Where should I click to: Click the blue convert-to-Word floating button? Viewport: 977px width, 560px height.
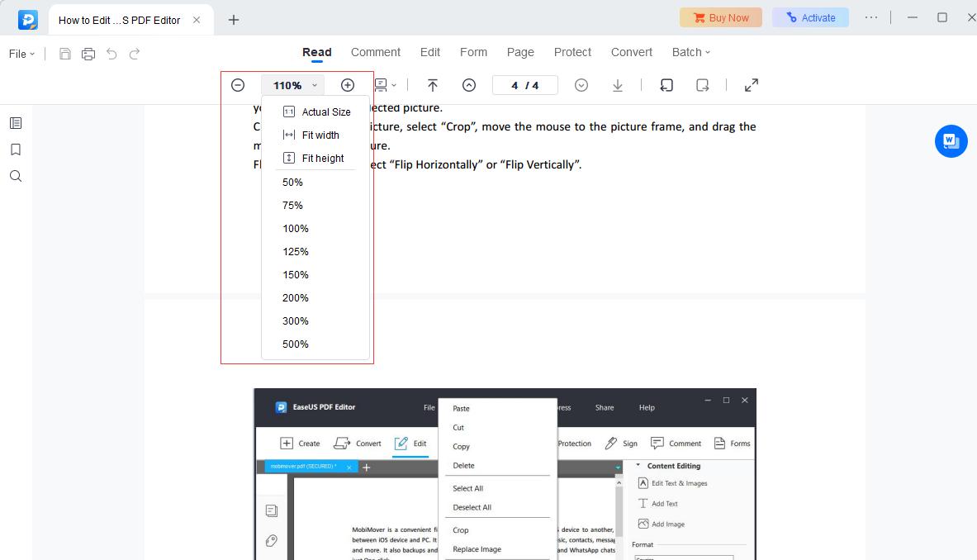(x=951, y=141)
